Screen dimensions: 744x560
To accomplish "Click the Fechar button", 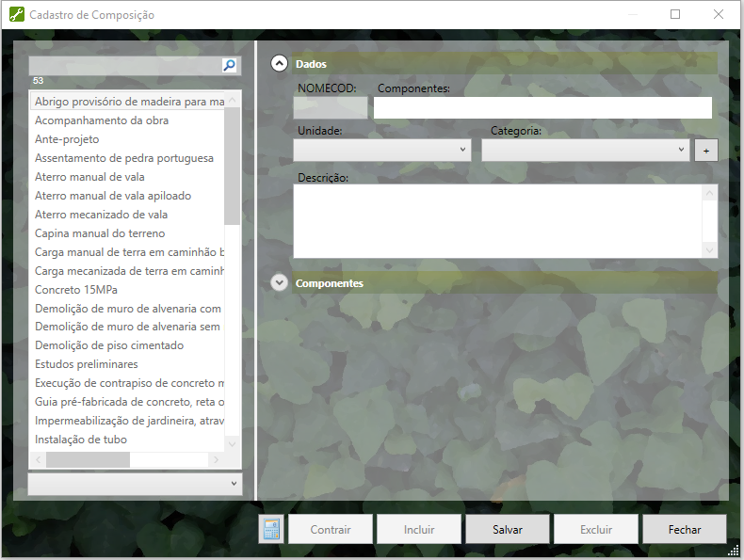I will (684, 529).
